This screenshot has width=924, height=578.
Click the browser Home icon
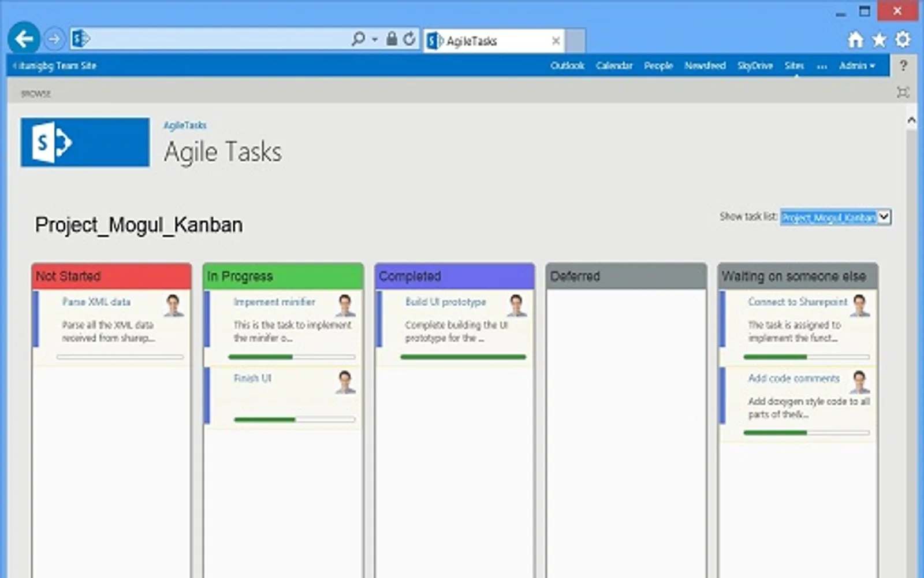point(856,39)
